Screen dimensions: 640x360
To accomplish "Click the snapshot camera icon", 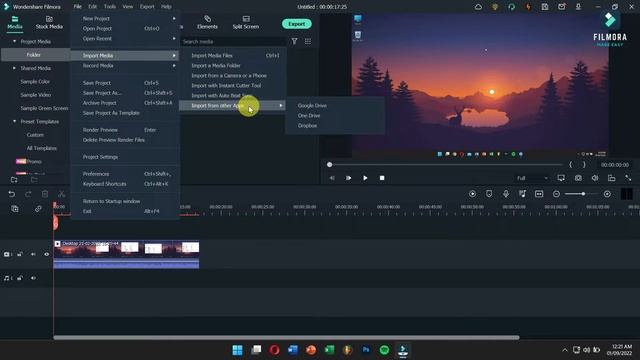I will pos(578,178).
